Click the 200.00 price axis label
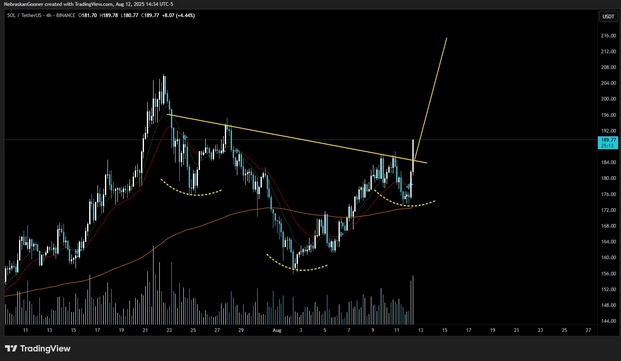The image size is (621, 361). click(x=608, y=99)
